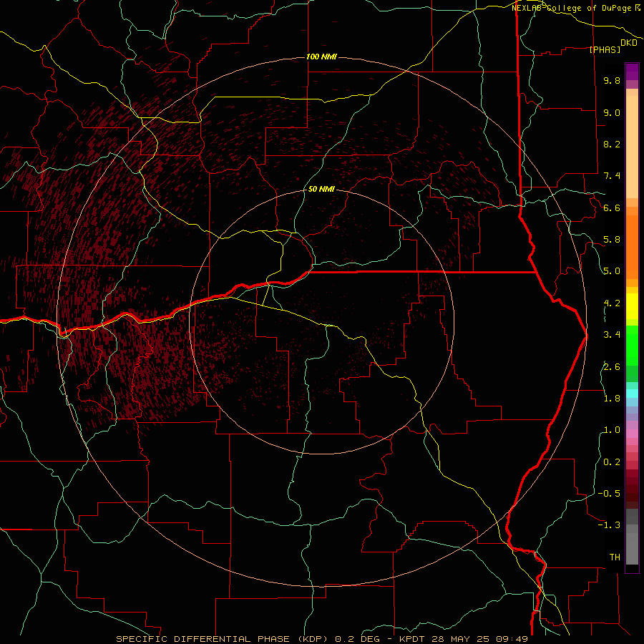Image resolution: width=644 pixels, height=644 pixels.
Task: Click the 4.2 value on color scale
Action: pos(612,303)
